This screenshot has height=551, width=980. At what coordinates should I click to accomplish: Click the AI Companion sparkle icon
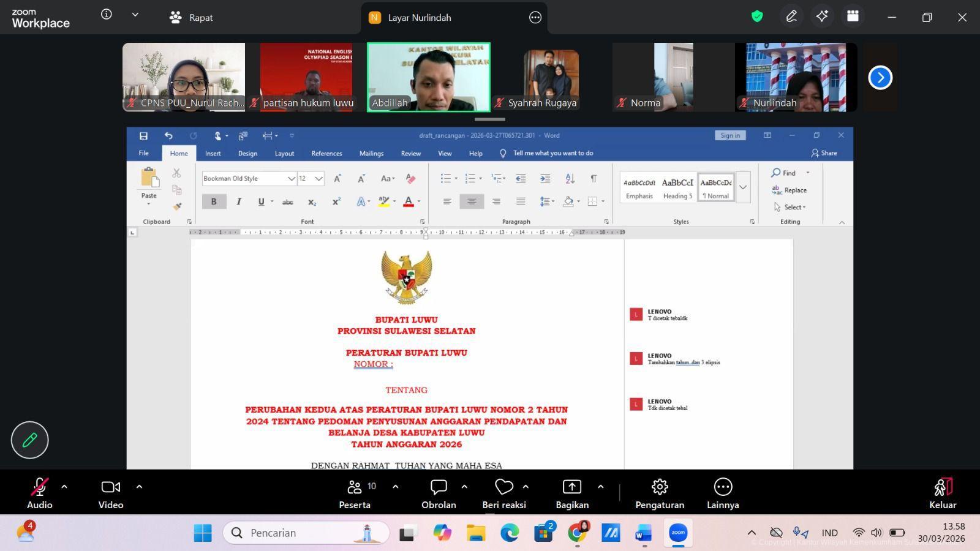pyautogui.click(x=822, y=17)
